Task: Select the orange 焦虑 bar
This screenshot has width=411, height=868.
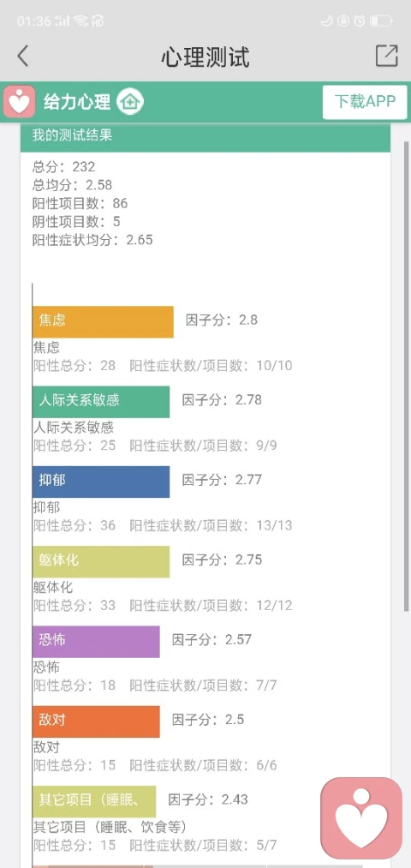Action: click(x=103, y=321)
